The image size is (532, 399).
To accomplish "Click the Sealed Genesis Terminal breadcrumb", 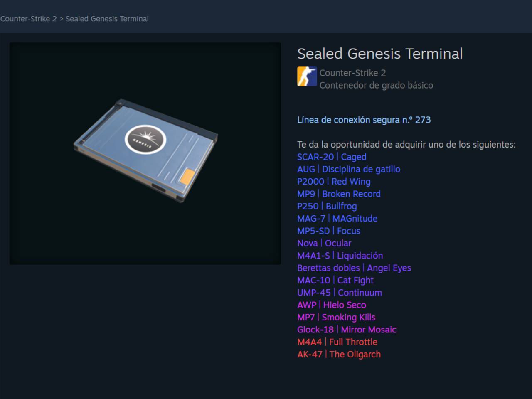I will point(107,19).
